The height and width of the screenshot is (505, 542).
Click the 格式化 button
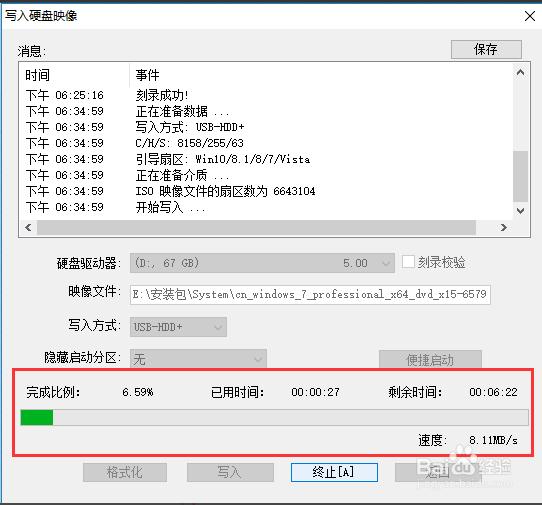point(125,472)
